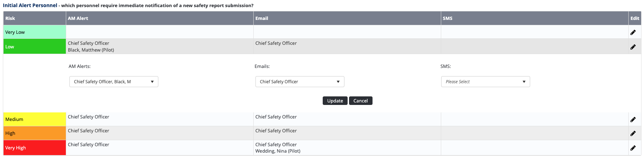Edit the Medium risk alert personnel
Screen dimensions: 644x159
(633, 120)
